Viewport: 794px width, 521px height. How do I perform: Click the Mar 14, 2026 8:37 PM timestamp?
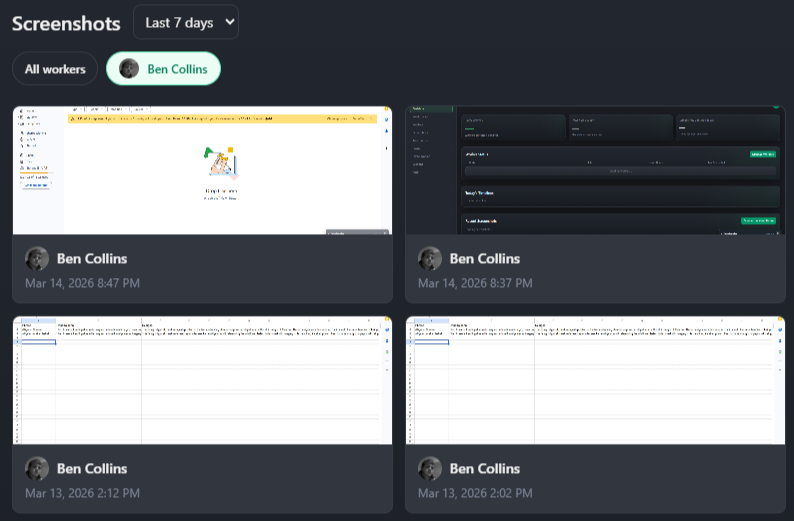pyautogui.click(x=476, y=283)
